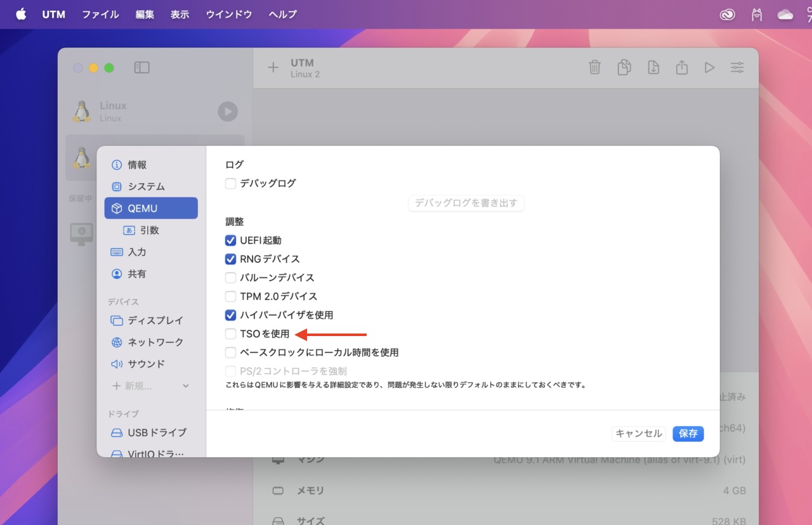
Task: Click the move-to-document icon in toolbar
Action: click(653, 67)
